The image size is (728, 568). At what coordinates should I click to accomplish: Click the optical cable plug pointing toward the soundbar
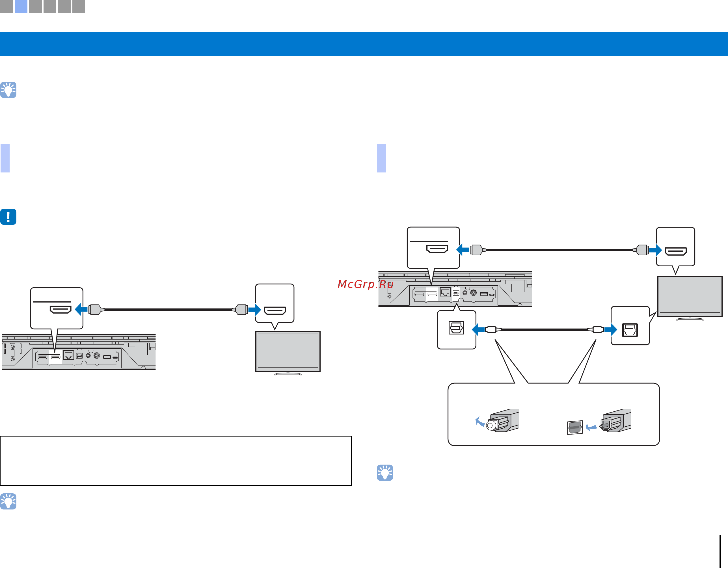click(x=493, y=330)
